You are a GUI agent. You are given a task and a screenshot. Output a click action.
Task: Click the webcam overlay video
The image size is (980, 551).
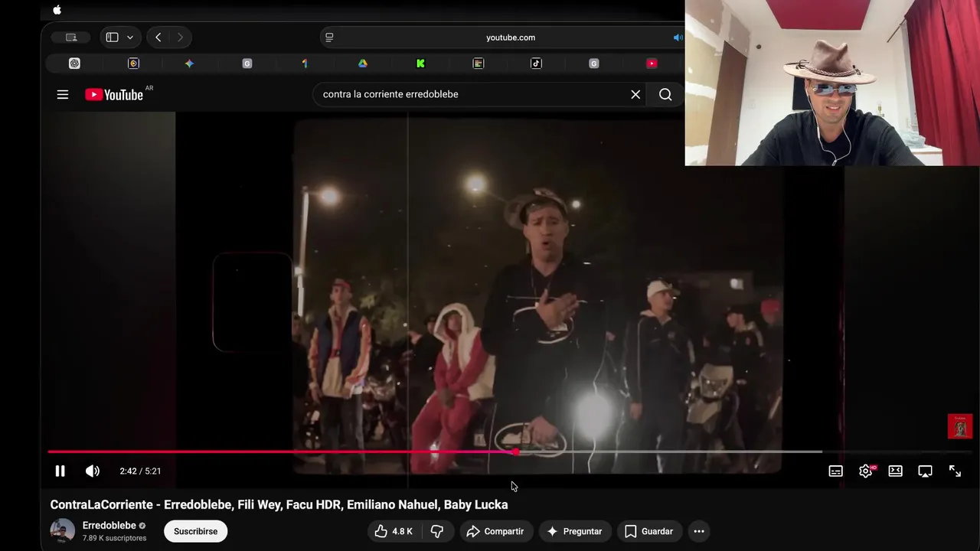pos(832,83)
